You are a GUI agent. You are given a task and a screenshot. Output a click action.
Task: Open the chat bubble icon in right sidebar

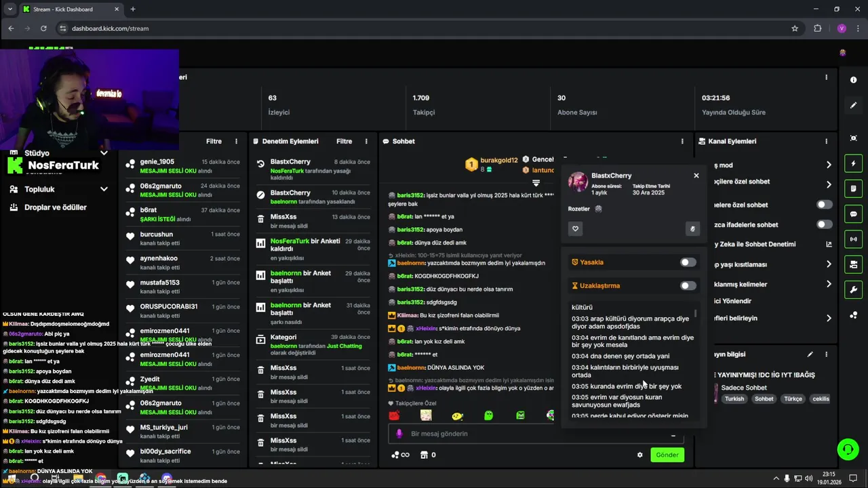tap(853, 213)
